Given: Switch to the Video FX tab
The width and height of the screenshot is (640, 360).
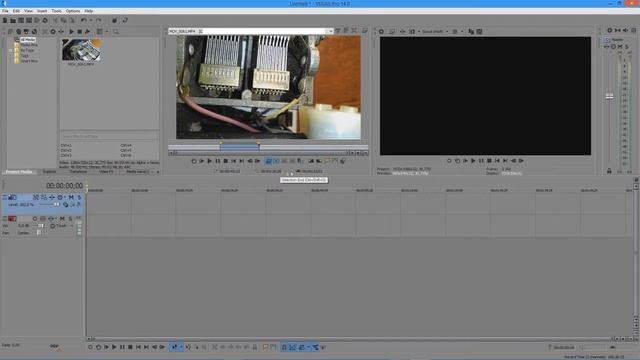Looking at the screenshot, I should 106,172.
